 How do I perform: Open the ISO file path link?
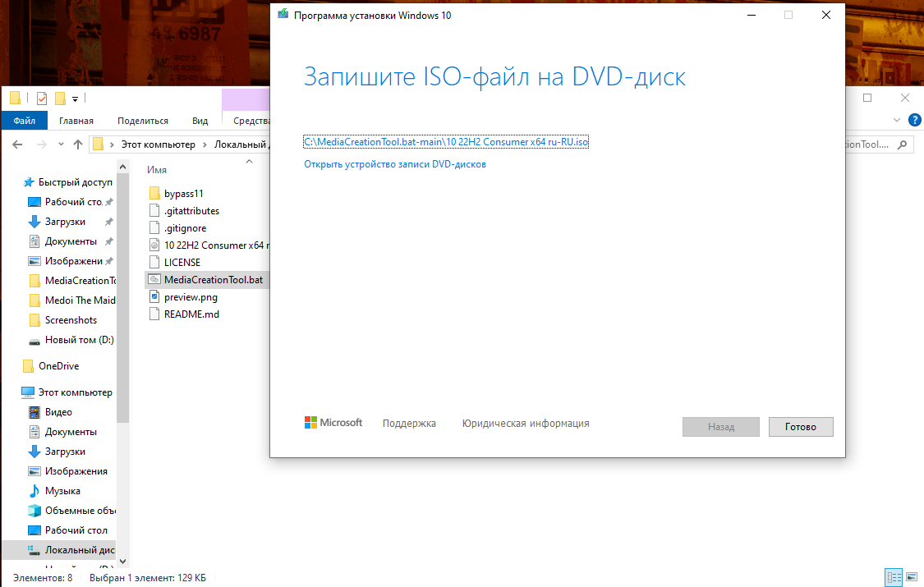point(446,142)
